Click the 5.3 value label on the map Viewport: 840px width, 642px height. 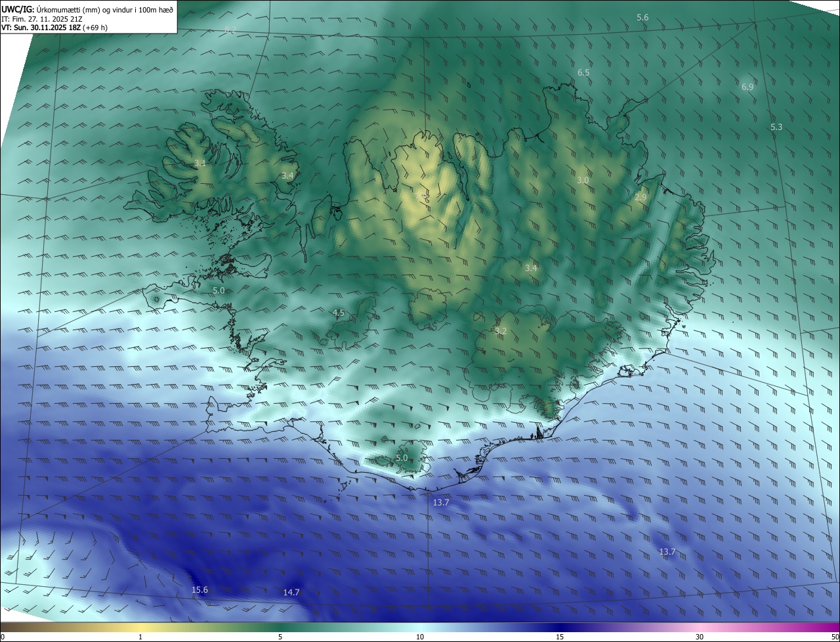[x=776, y=127]
